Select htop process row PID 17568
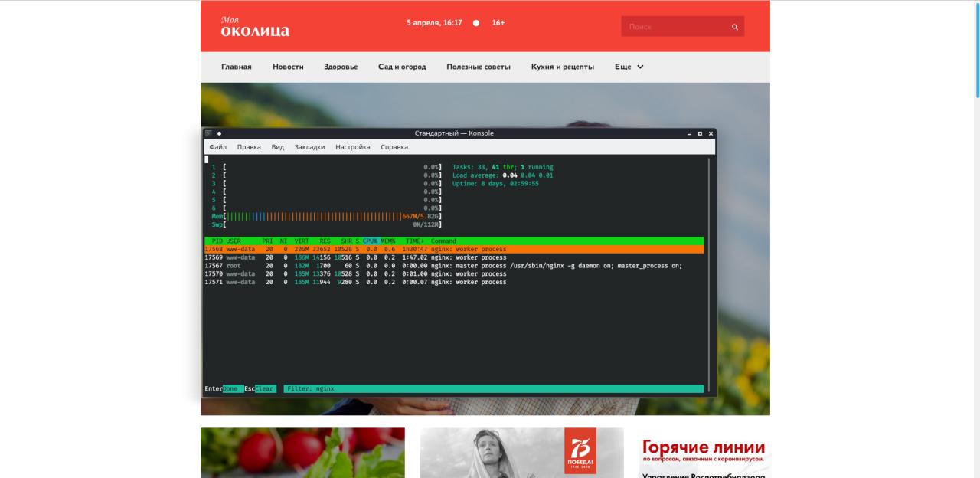980x478 pixels. (x=454, y=249)
